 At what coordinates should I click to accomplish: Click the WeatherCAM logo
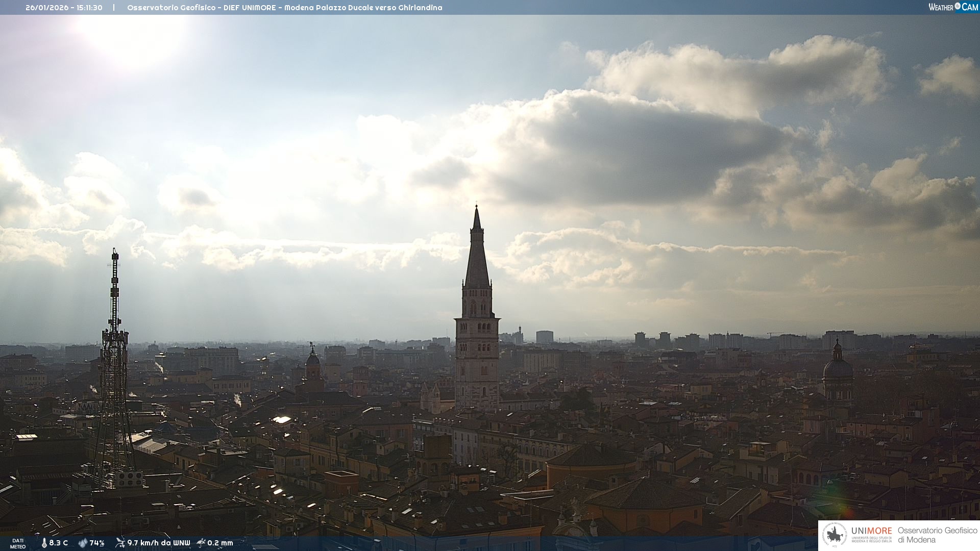953,7
